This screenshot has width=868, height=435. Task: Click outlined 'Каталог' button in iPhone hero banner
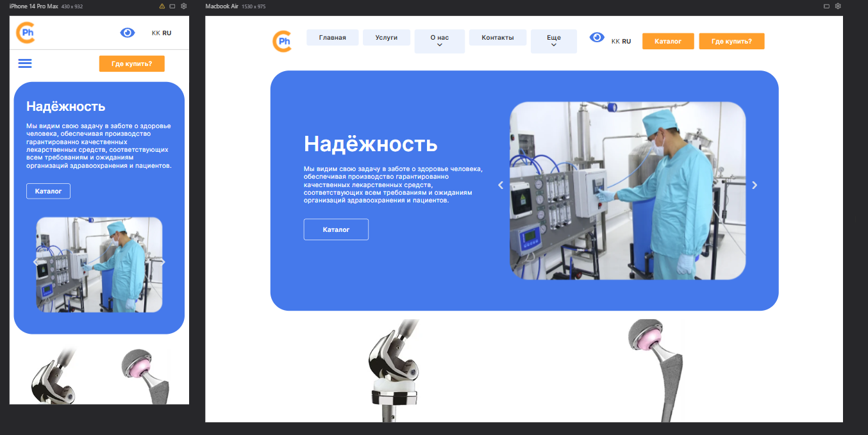click(48, 191)
